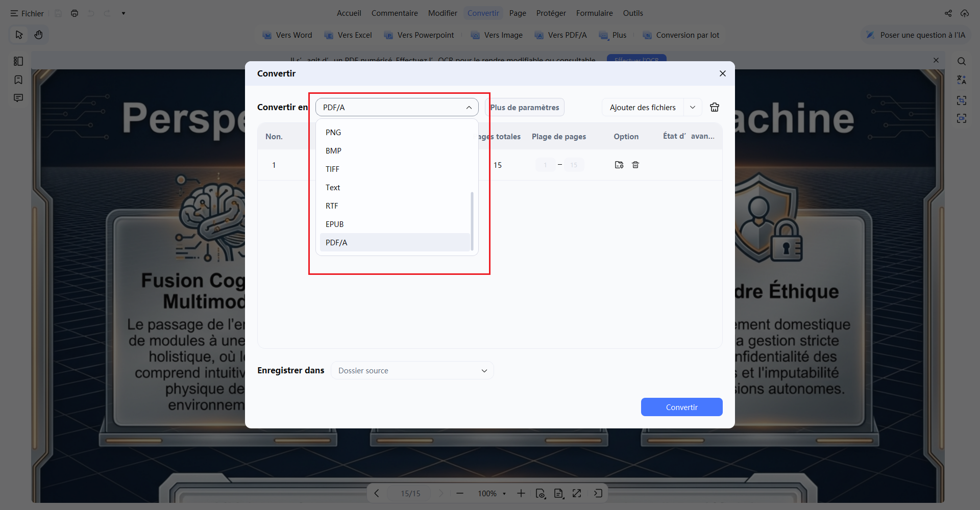Open output folder icon in row 1
This screenshot has height=510, width=980.
[619, 165]
